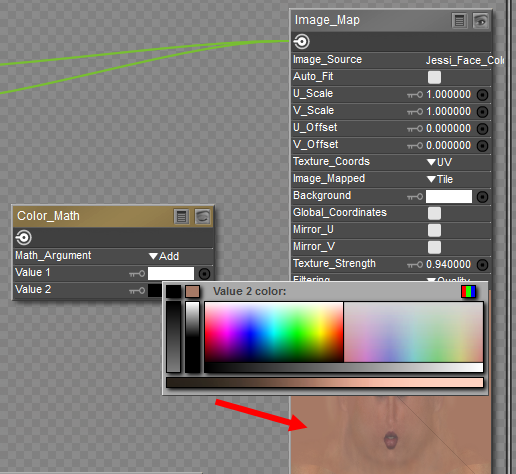Click the Texture_Strength input plug circle
Viewport: 516px width, 474px height.
482,265
